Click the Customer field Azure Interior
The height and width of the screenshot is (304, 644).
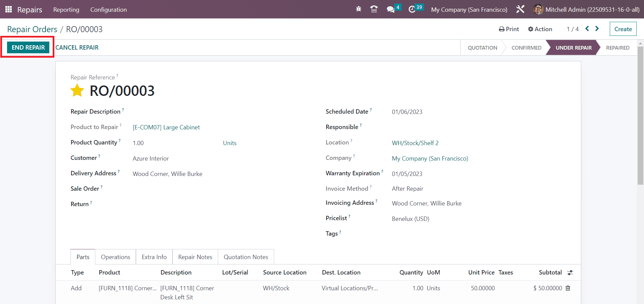(151, 159)
